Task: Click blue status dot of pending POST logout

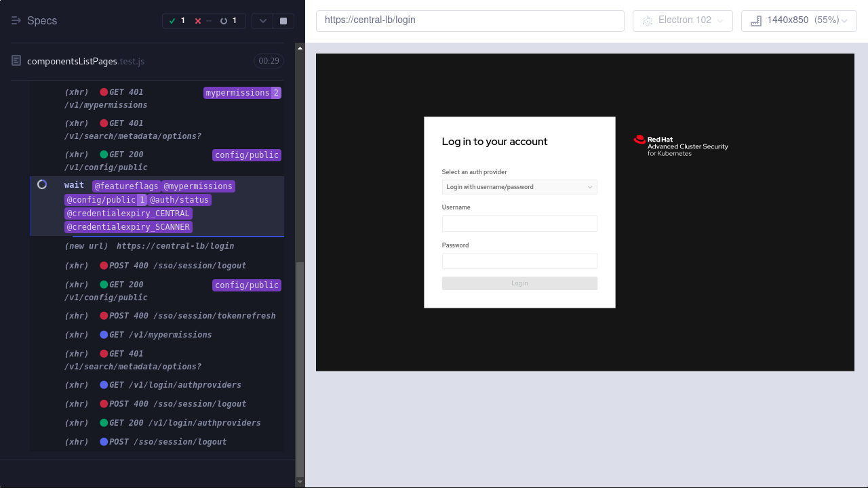Action: click(x=104, y=442)
